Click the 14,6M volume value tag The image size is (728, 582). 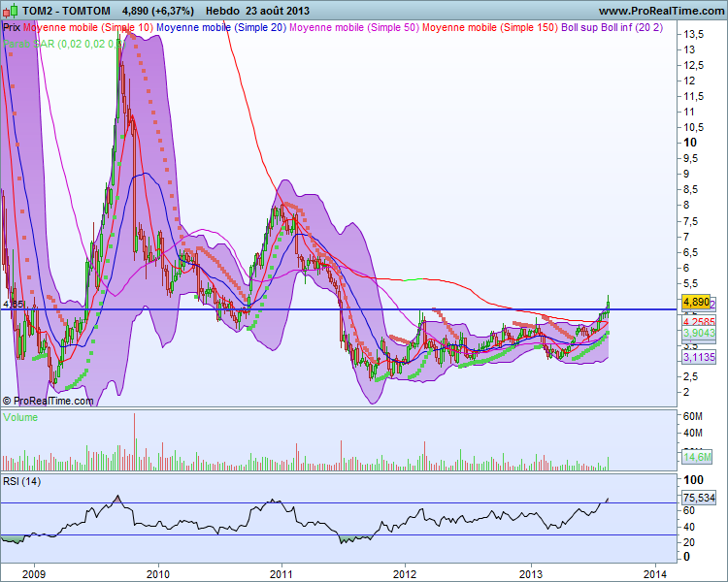697,457
